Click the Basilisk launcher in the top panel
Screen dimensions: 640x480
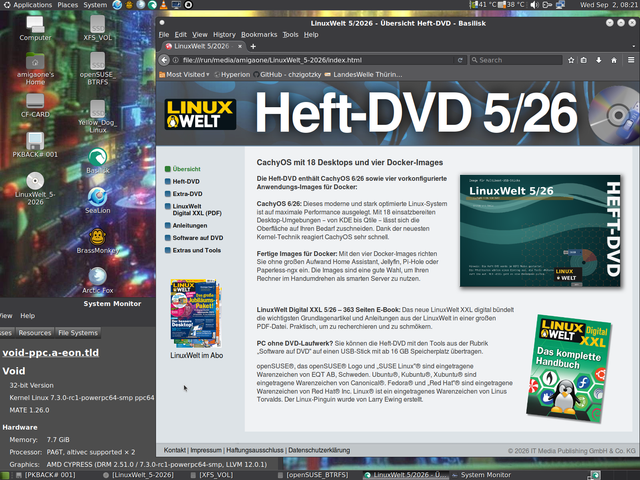click(152, 5)
